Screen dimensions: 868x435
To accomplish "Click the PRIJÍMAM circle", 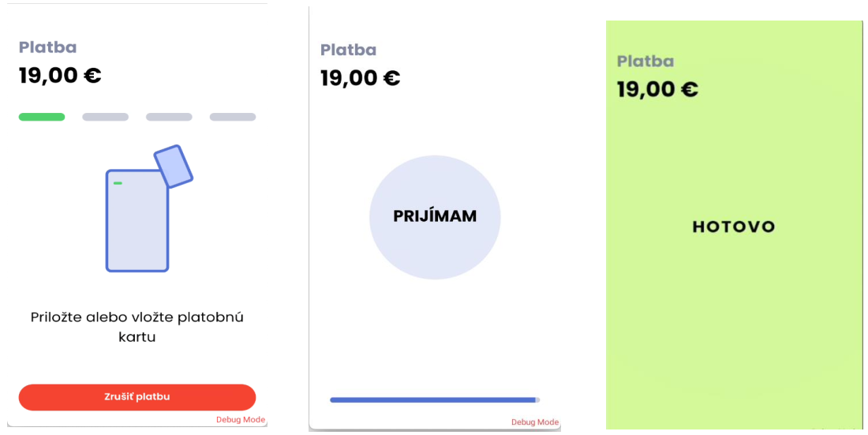I will [435, 216].
